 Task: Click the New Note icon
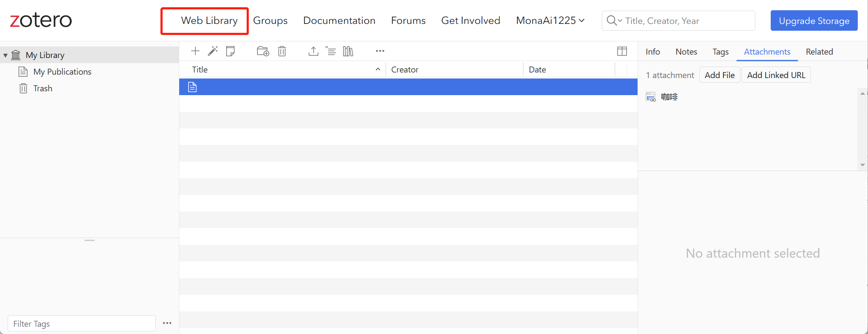tap(230, 51)
